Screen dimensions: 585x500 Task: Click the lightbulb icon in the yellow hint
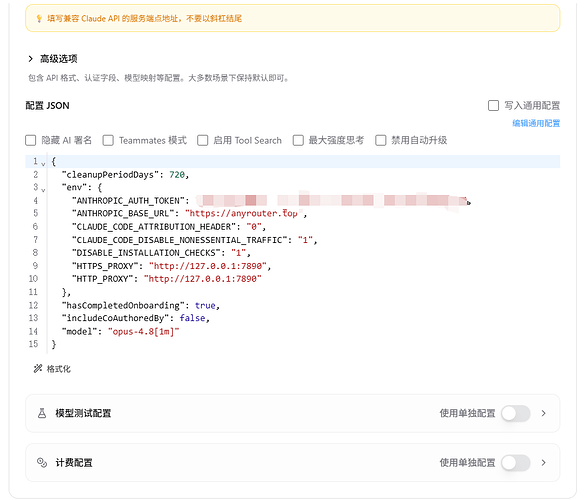(x=39, y=18)
